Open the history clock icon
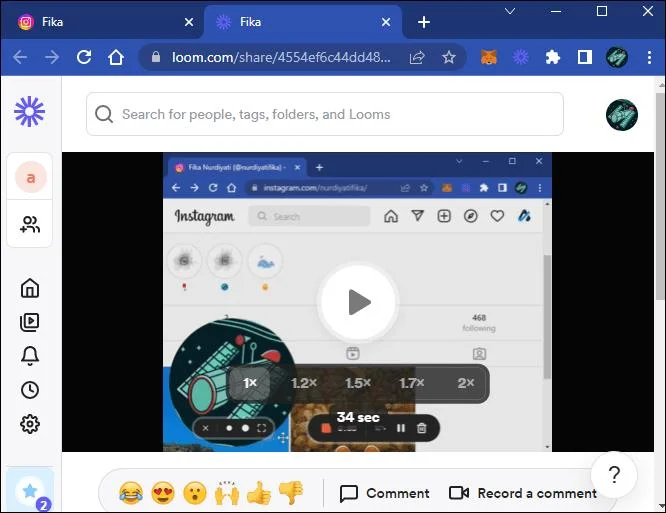This screenshot has height=513, width=666. tap(30, 390)
